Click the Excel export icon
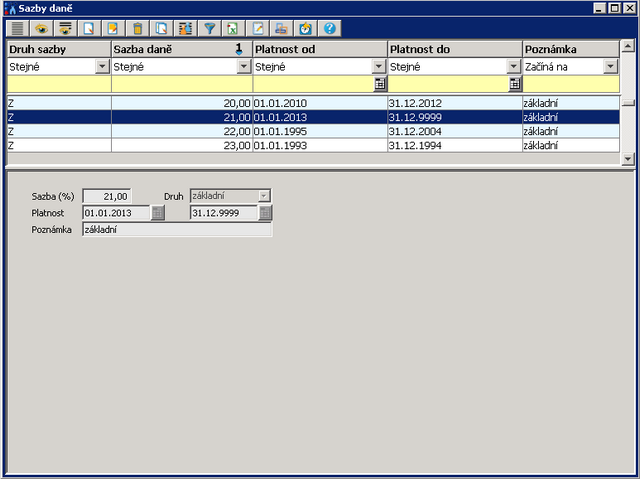This screenshot has height=479, width=640. [232, 29]
